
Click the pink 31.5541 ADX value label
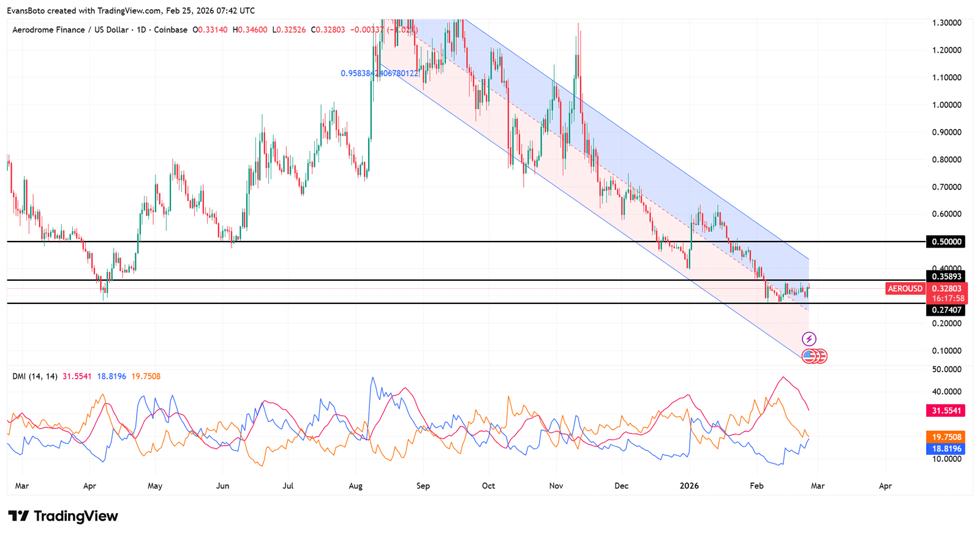[946, 411]
